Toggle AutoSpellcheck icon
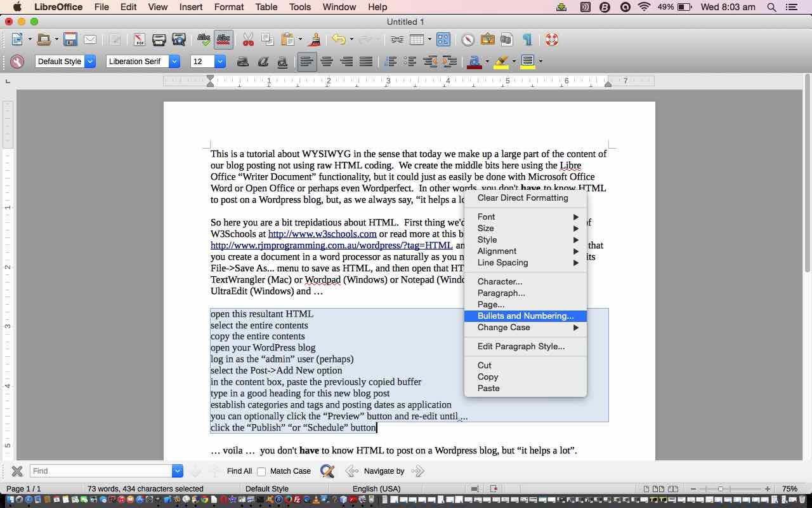Screen dimensions: 812x508 223,40
